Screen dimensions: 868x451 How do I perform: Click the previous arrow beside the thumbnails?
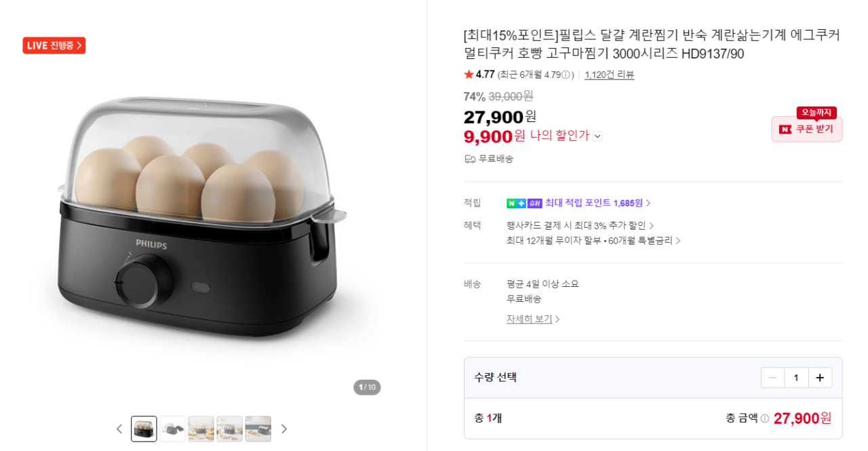(120, 429)
